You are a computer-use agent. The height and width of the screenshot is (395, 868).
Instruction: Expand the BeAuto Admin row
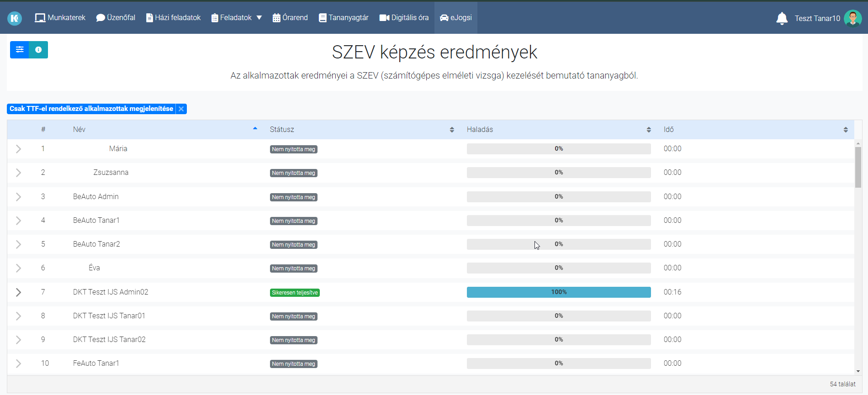[x=18, y=197]
